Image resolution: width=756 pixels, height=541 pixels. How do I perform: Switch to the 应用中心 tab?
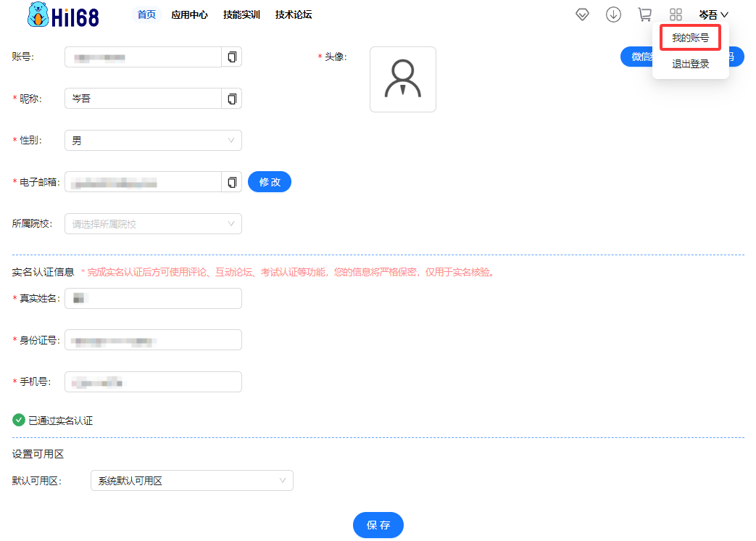click(x=190, y=15)
